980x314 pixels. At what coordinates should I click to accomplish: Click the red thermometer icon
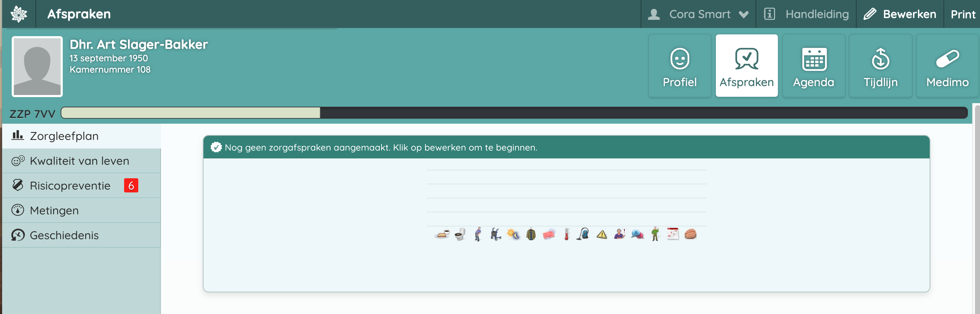click(x=567, y=234)
